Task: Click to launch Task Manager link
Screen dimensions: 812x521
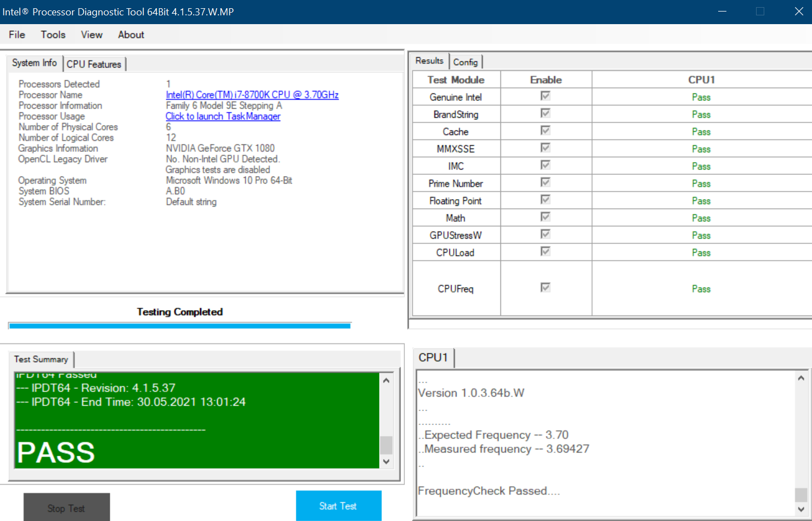Action: tap(223, 116)
